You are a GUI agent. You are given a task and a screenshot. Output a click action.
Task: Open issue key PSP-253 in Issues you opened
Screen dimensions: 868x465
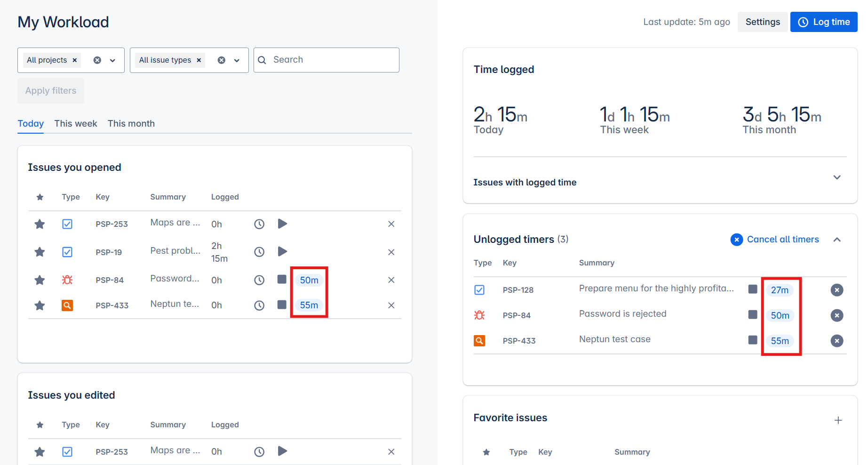tap(112, 224)
